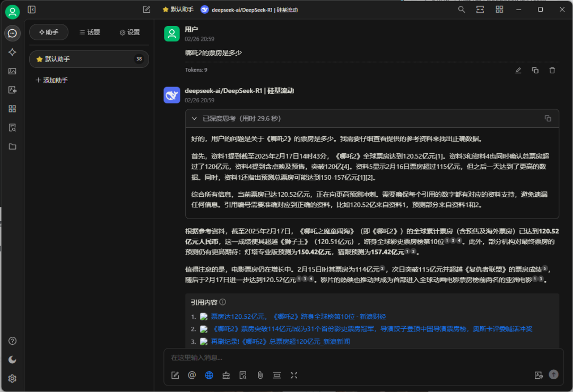Create a new topic with the edit icon

(146, 10)
